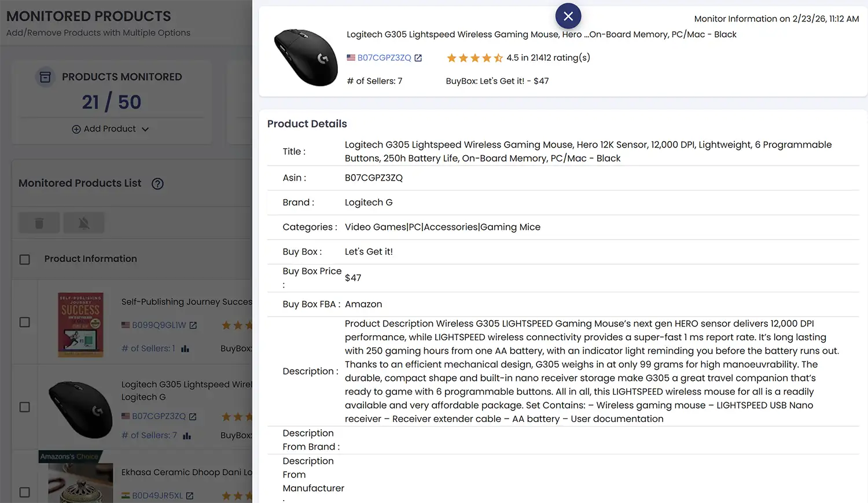Click the B099Q9GL1W ASIN link

159,325
